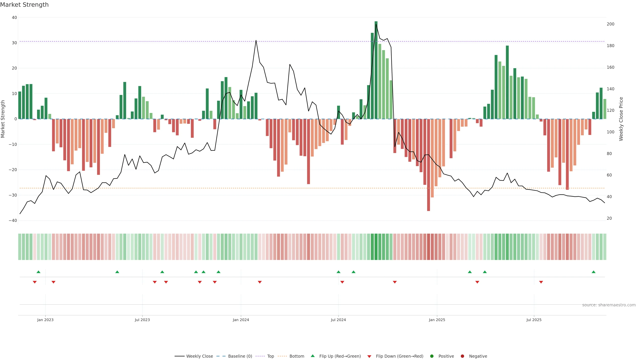Click the Positive green circle legend icon
Viewport: 644px width, 362px height.
[432, 356]
